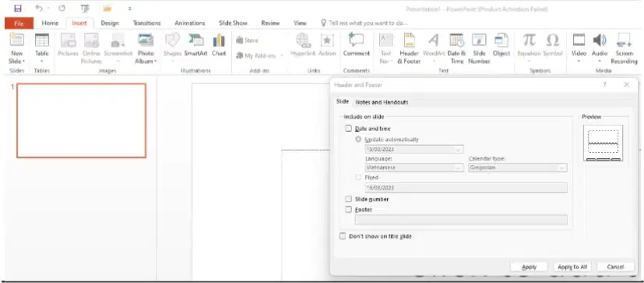This screenshot has width=644, height=283.
Task: Enable the Slide number checkbox
Action: coord(349,199)
